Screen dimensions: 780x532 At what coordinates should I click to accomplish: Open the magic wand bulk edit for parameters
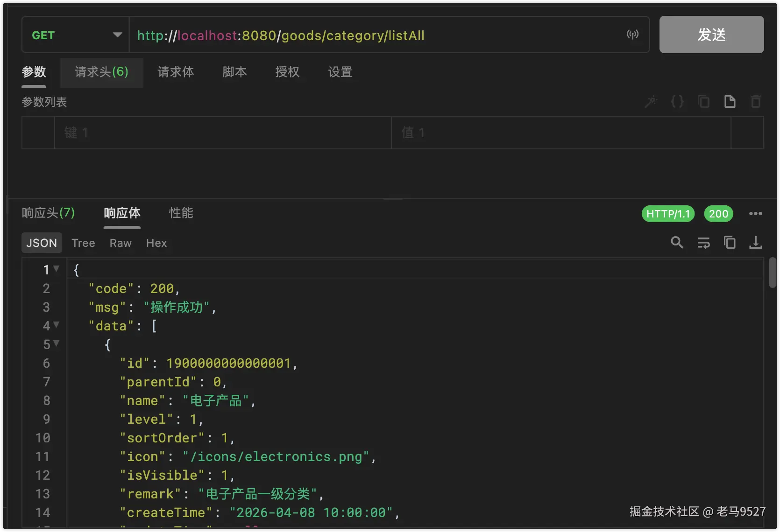click(651, 101)
